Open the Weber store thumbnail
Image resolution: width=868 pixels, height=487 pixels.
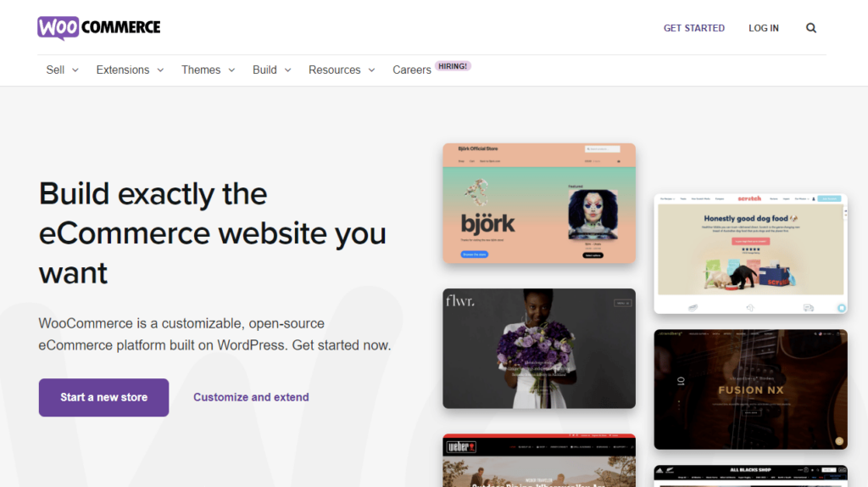539,461
